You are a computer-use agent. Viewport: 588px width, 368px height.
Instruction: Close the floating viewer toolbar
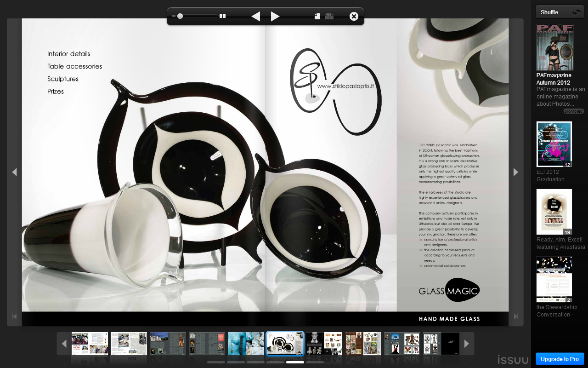(x=354, y=17)
